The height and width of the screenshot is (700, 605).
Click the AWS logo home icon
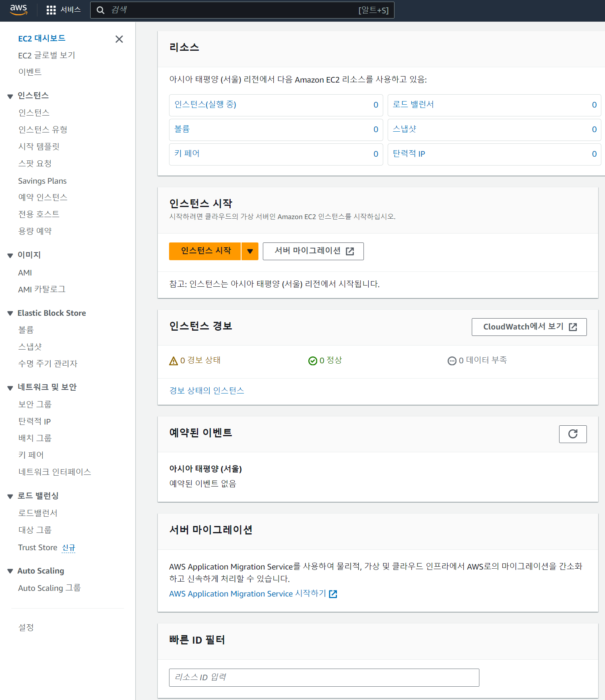19,10
